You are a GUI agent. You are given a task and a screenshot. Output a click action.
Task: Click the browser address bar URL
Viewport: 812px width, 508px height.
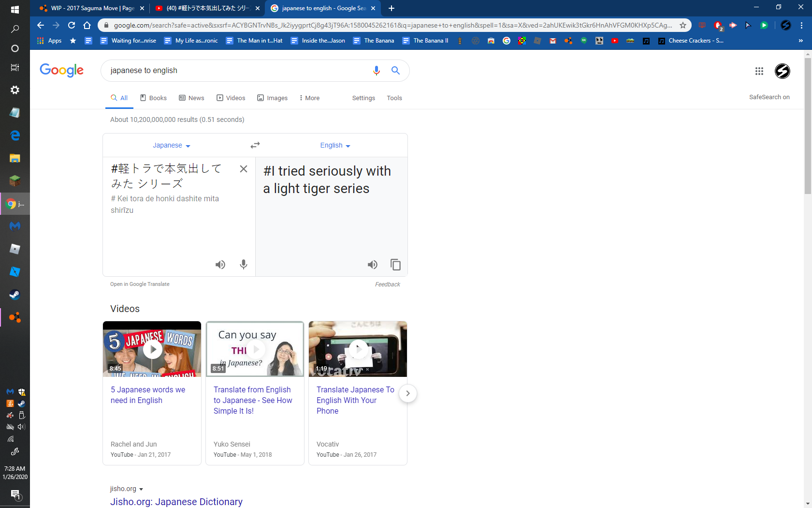click(392, 25)
